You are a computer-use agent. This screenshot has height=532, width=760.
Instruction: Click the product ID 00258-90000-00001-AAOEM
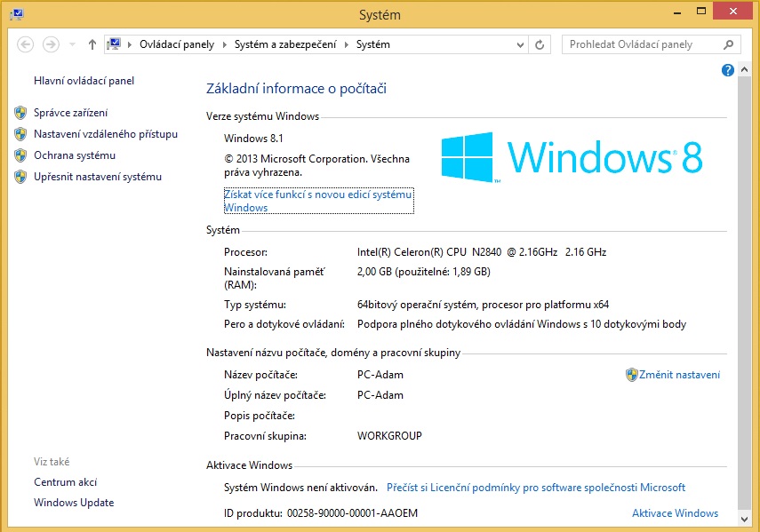click(352, 513)
